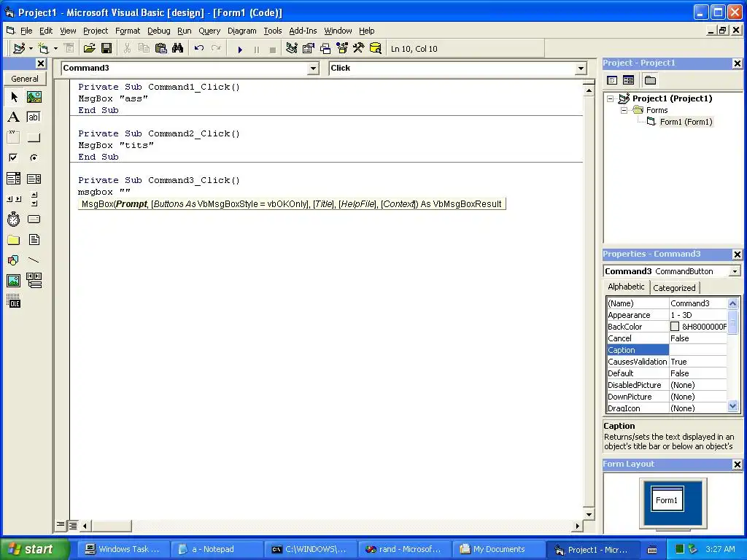747x560 pixels.
Task: Select the PictureBox control tool
Action: pyautogui.click(x=34, y=97)
